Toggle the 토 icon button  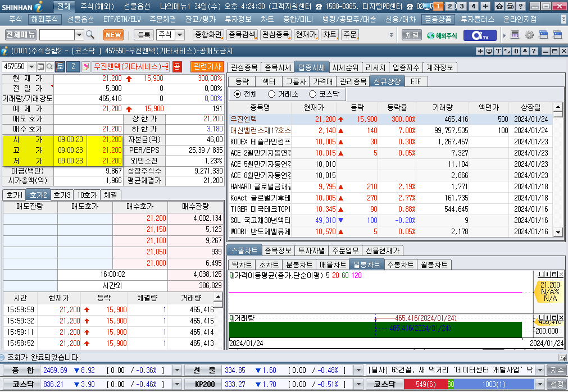[x=60, y=67]
